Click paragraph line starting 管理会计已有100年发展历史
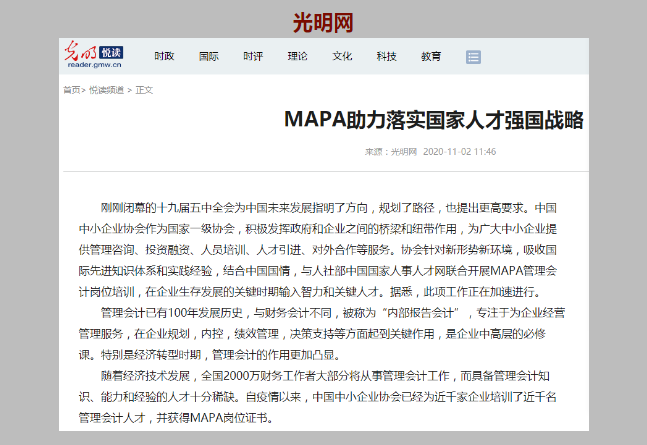This screenshot has width=647, height=445. [333, 313]
